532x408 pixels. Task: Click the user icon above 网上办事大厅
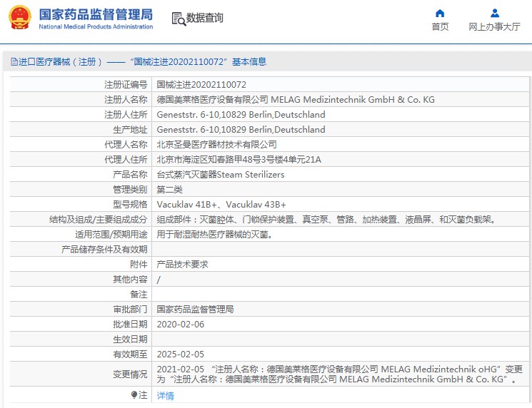(495, 14)
